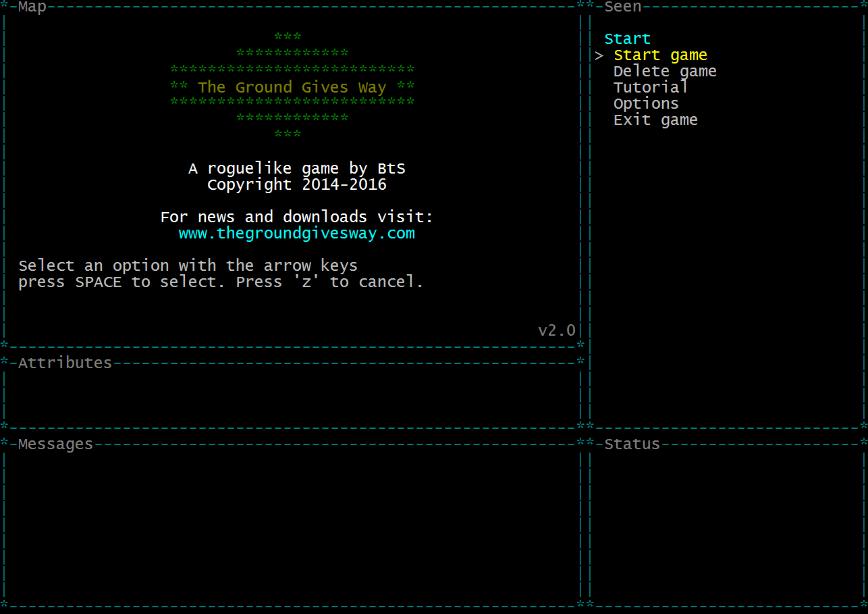Click the Copyright 2014-2016 line
Image resolution: width=868 pixels, height=614 pixels.
click(x=297, y=185)
